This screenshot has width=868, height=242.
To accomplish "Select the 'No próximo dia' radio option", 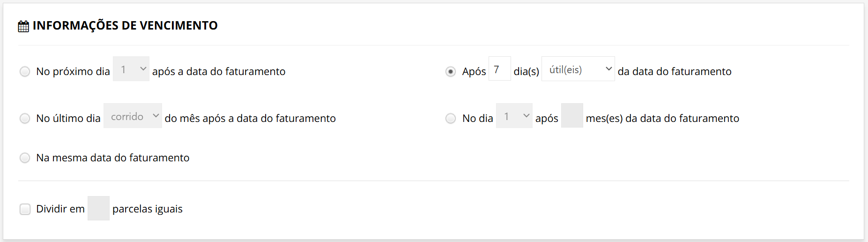I will click(x=25, y=71).
